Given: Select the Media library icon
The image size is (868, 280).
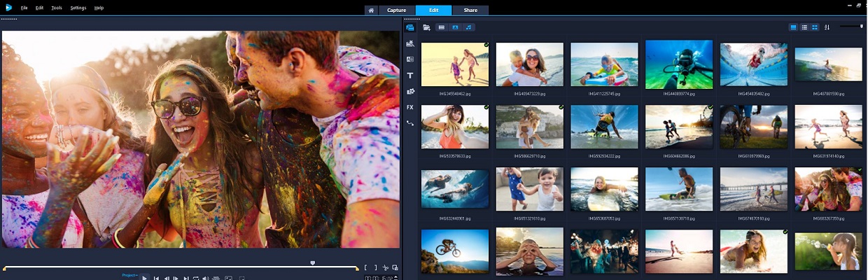Looking at the screenshot, I should [x=410, y=27].
